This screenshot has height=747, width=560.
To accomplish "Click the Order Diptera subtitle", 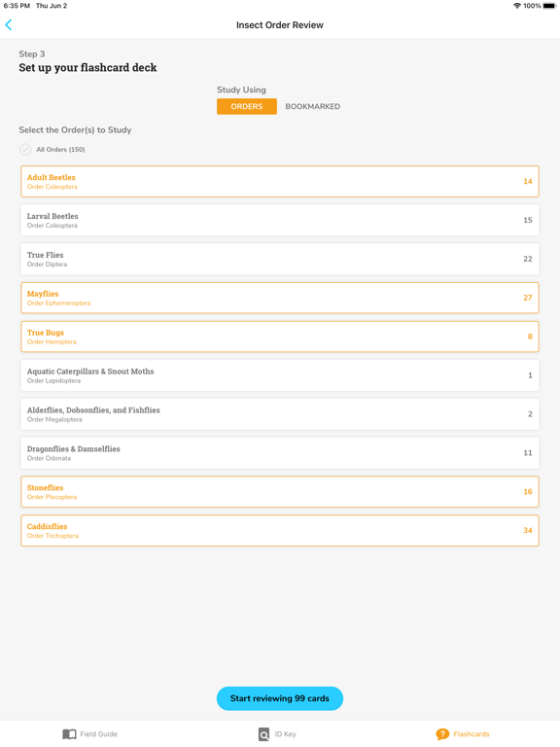I will tap(47, 265).
